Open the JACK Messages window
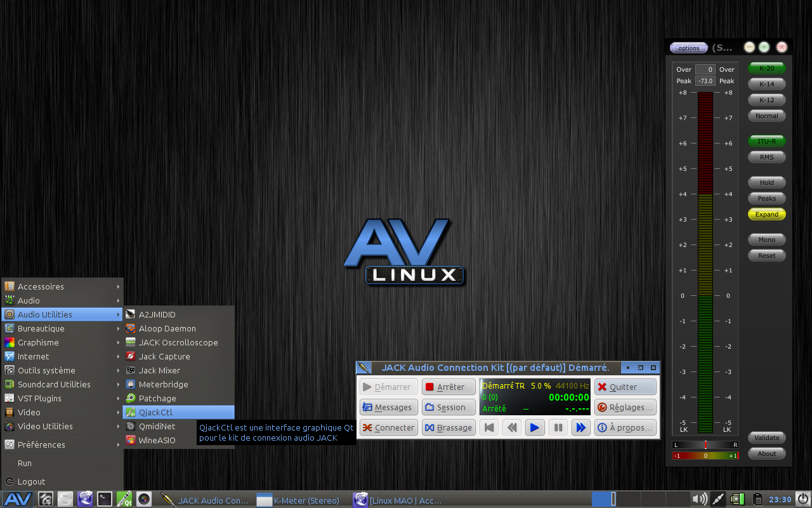The image size is (812, 508). tap(389, 407)
